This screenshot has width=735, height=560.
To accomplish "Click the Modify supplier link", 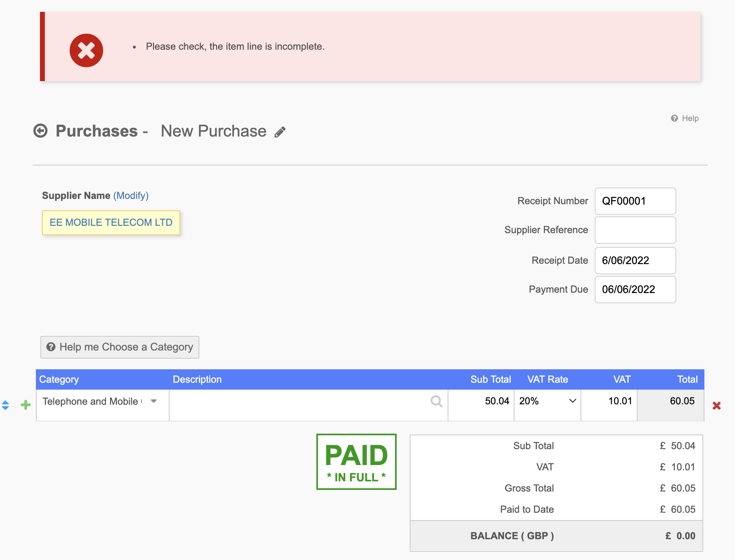I will (x=131, y=196).
